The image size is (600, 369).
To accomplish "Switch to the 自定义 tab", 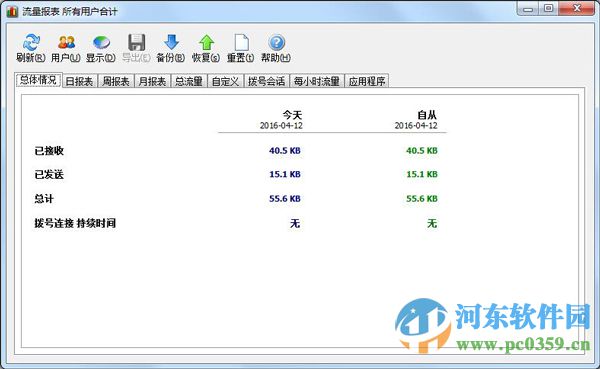I will [225, 81].
